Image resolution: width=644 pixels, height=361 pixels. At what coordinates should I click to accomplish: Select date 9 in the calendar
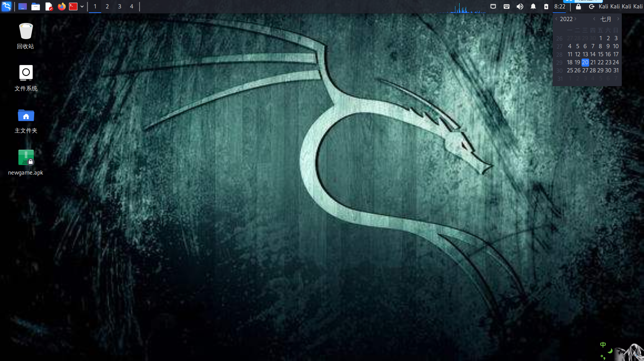pyautogui.click(x=608, y=46)
